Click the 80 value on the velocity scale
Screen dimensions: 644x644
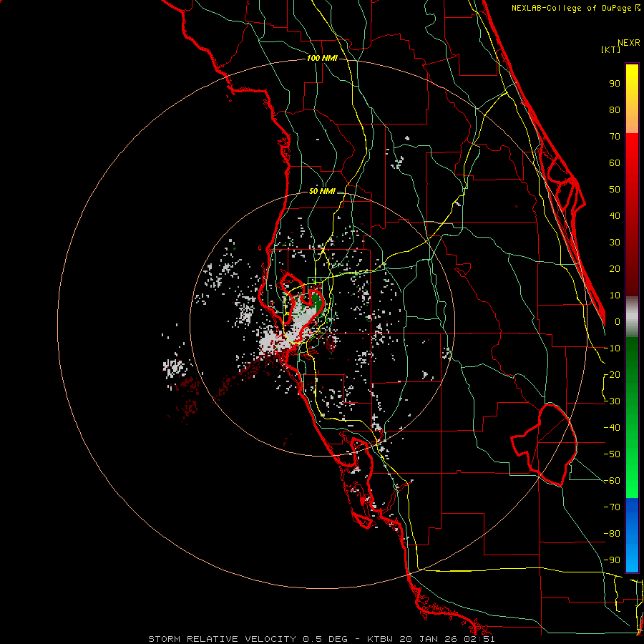[x=615, y=110]
